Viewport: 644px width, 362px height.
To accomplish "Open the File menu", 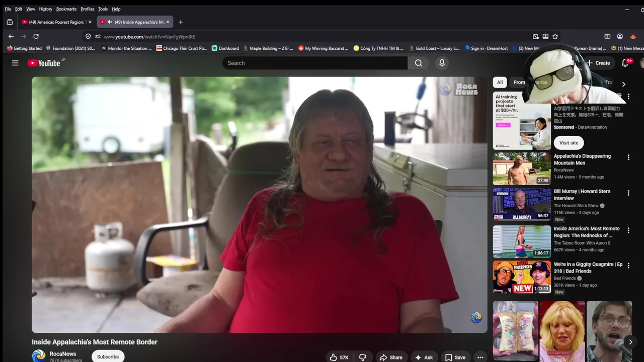I will point(8,9).
